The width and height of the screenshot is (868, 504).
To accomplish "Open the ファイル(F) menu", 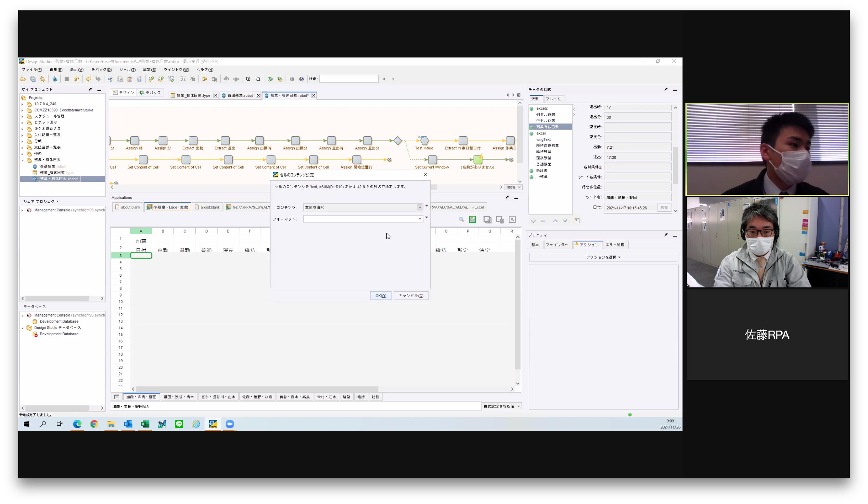I will 32,69.
